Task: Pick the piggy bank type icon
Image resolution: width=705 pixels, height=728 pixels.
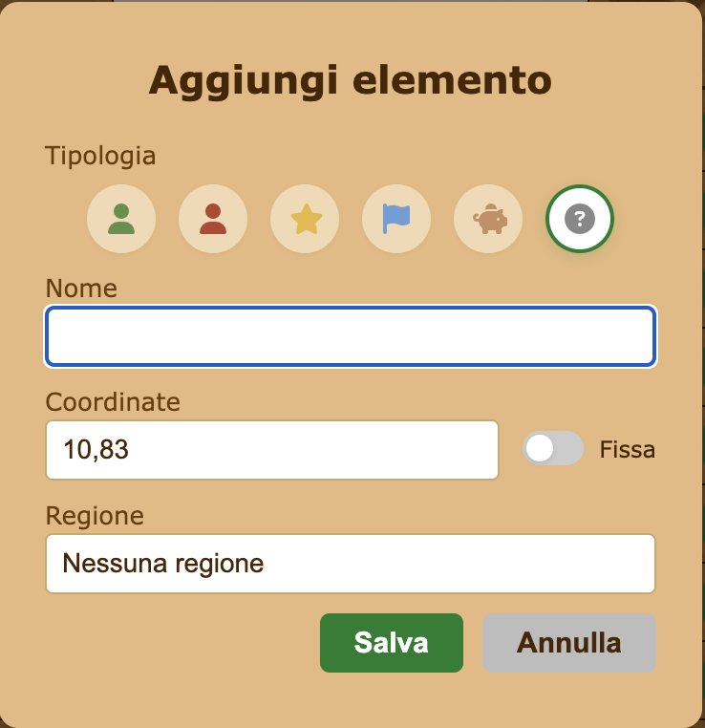Action: [488, 219]
